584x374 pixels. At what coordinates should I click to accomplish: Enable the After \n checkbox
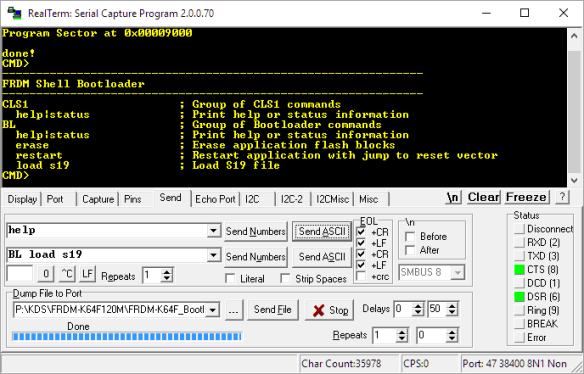pos(410,250)
